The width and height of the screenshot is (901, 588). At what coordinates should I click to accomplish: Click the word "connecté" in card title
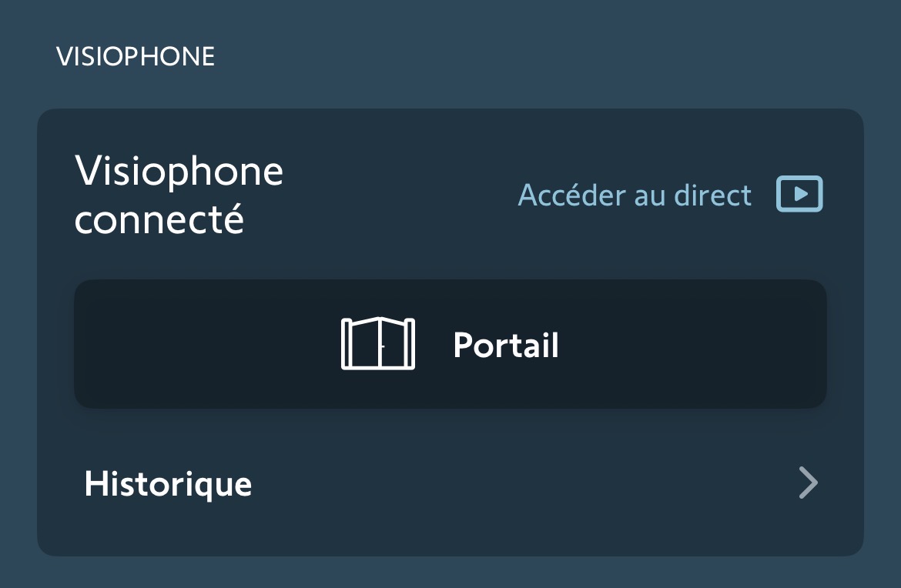click(x=159, y=220)
